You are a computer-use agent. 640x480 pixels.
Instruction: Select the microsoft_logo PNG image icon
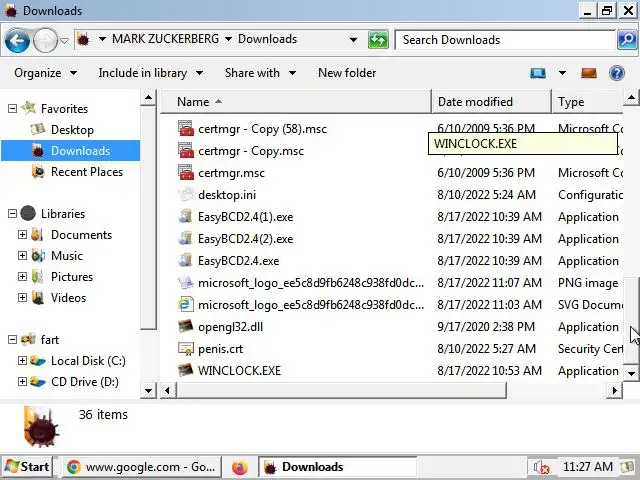click(x=186, y=282)
